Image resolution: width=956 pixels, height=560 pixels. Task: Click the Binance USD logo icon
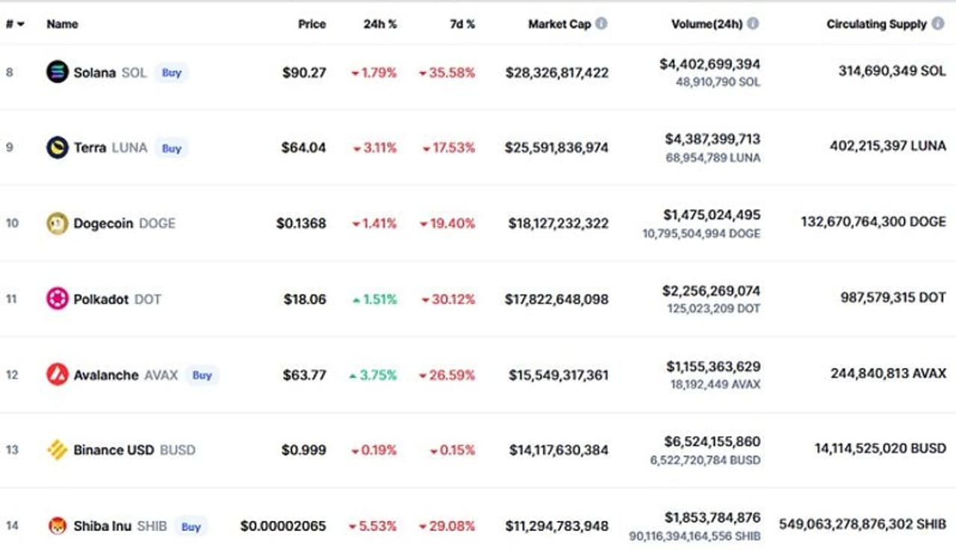coord(58,449)
